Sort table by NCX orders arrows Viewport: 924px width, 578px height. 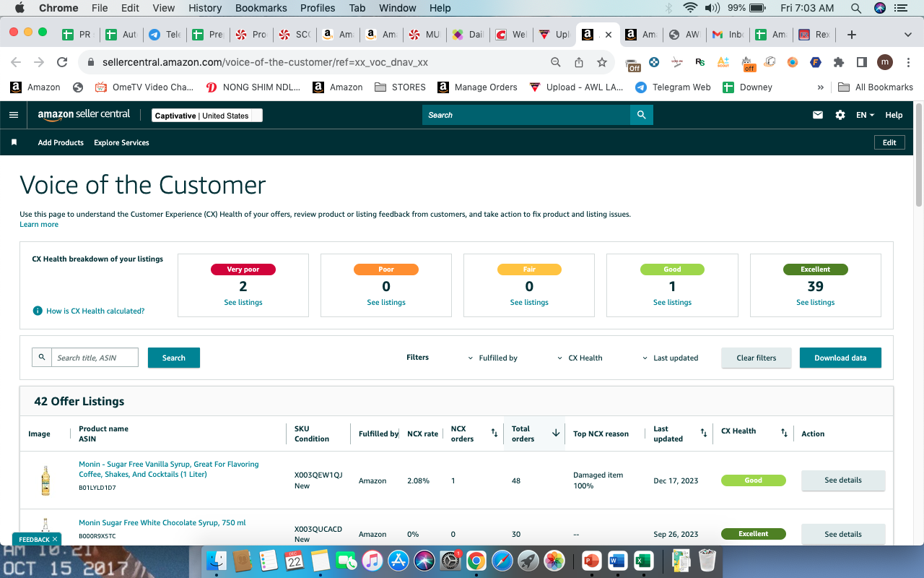coord(494,433)
